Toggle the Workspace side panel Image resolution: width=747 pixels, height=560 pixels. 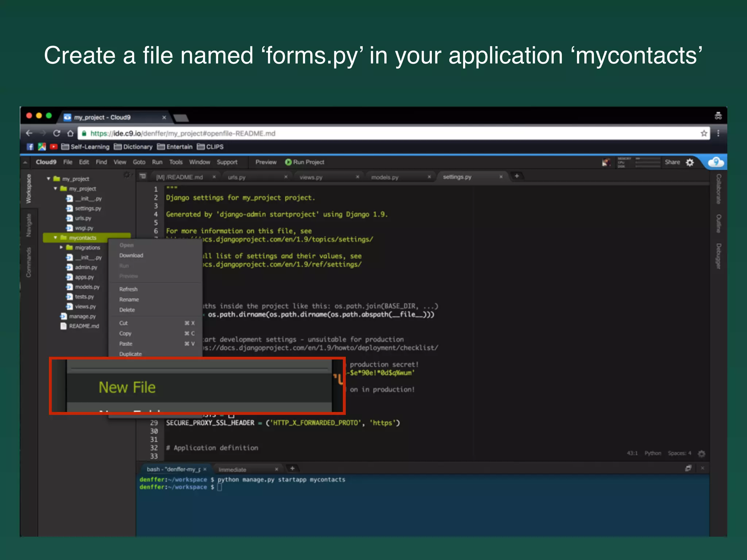tap(29, 189)
